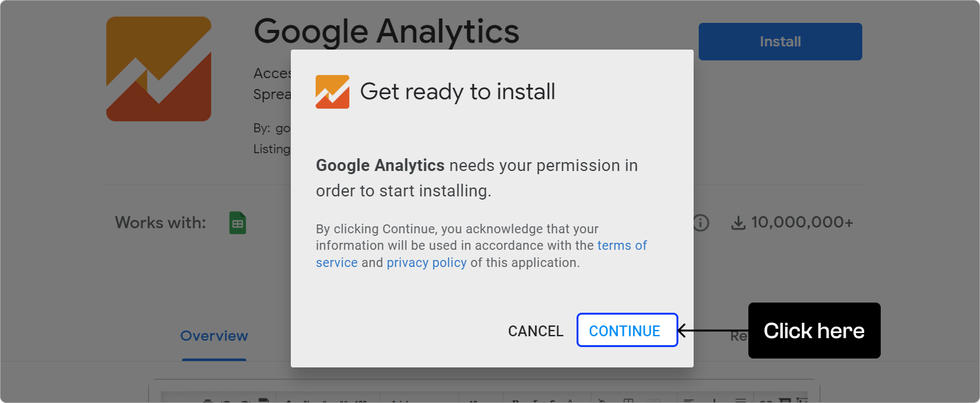Click CANCEL to dismiss the dialog
Image resolution: width=980 pixels, height=403 pixels.
(x=535, y=331)
